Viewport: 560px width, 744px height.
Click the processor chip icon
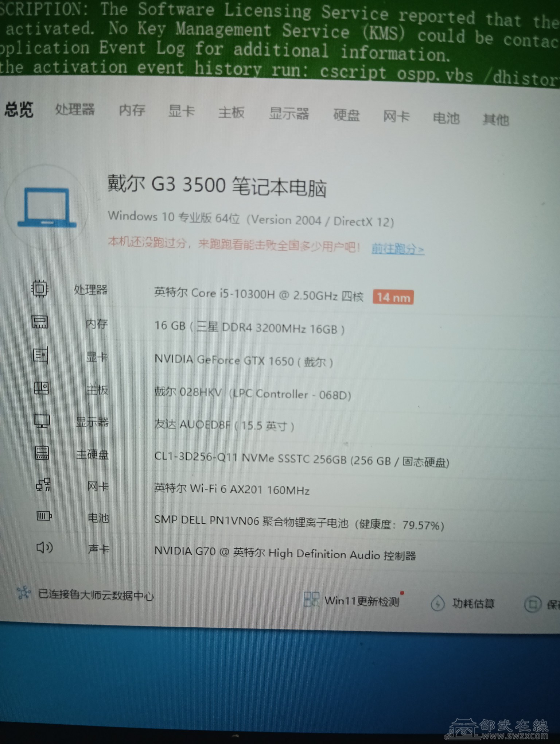(x=39, y=289)
